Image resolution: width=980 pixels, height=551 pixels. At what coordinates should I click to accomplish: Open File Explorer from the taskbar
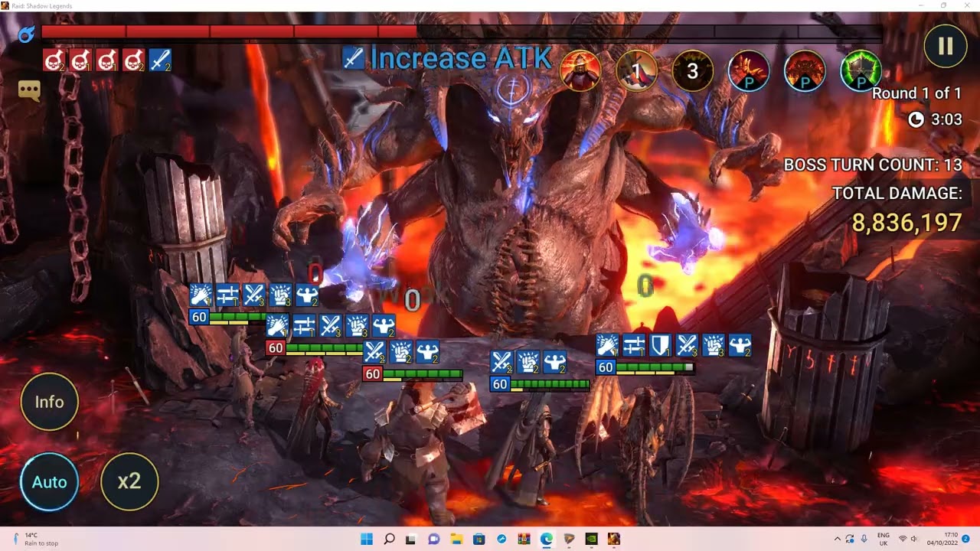[x=456, y=539]
